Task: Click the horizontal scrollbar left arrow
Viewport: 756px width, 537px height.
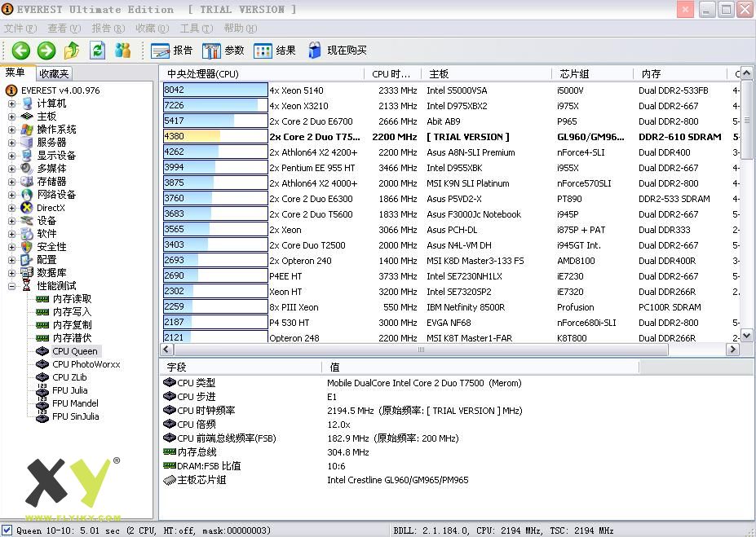Action: click(166, 349)
